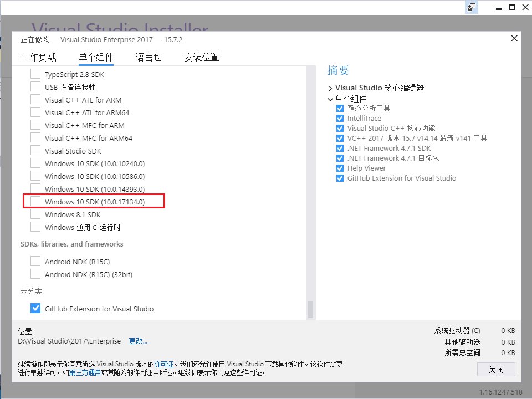Check Android NDK (R15C) (32bit)
The height and width of the screenshot is (399, 532).
[x=35, y=273]
